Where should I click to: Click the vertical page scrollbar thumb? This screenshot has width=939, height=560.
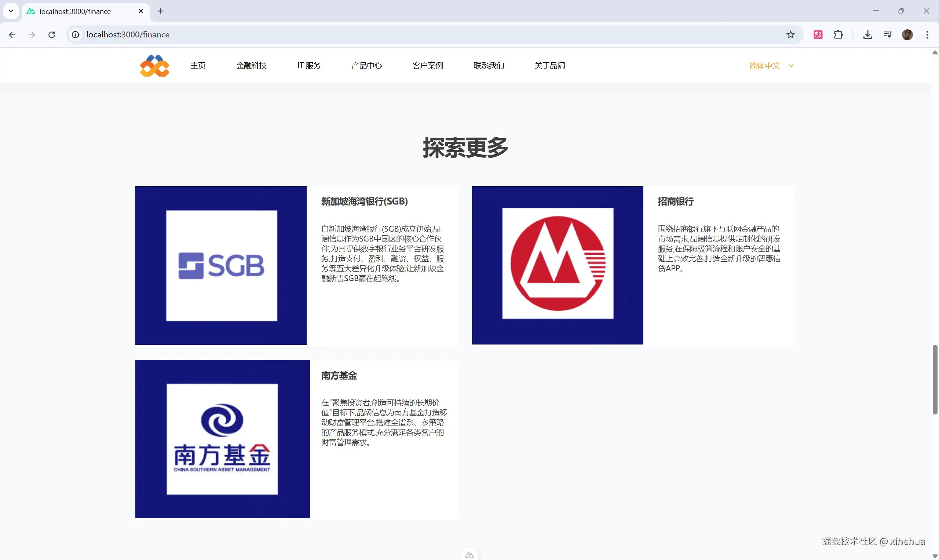tap(935, 379)
